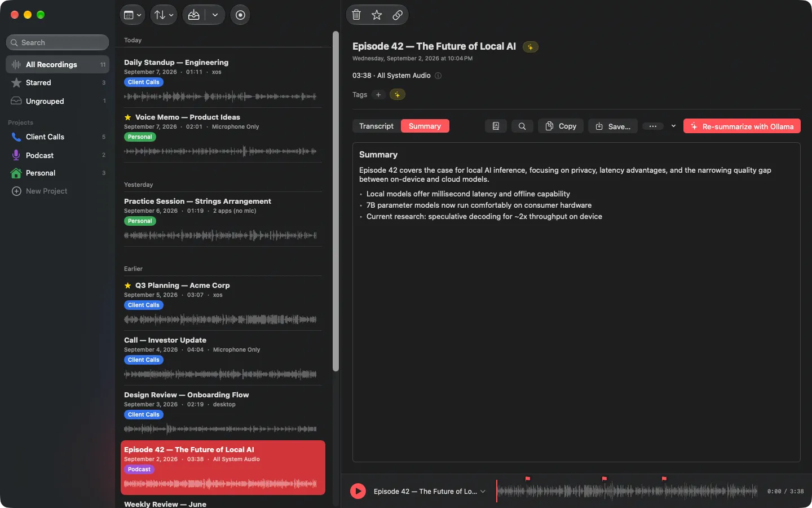Copy the summary text

[561, 126]
